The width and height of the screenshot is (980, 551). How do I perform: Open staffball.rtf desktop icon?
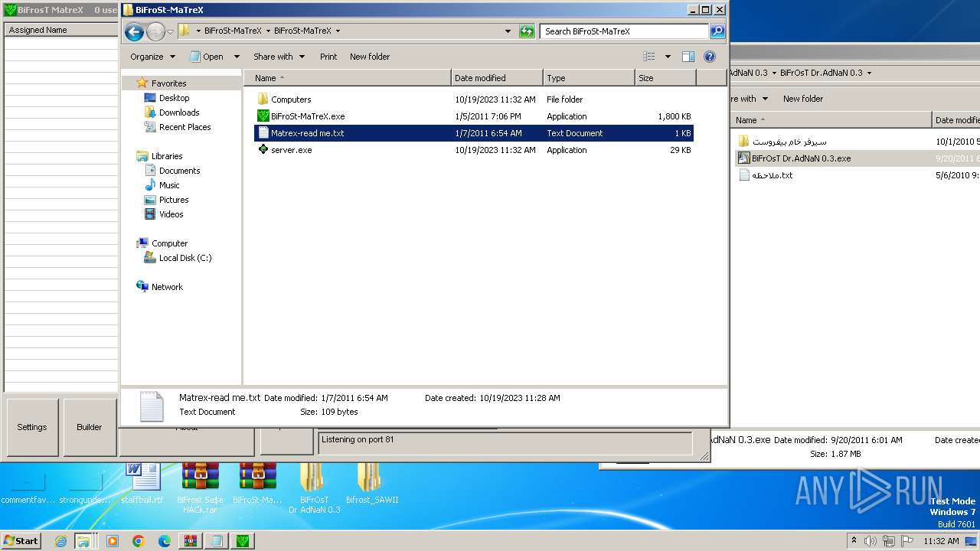[x=142, y=484]
